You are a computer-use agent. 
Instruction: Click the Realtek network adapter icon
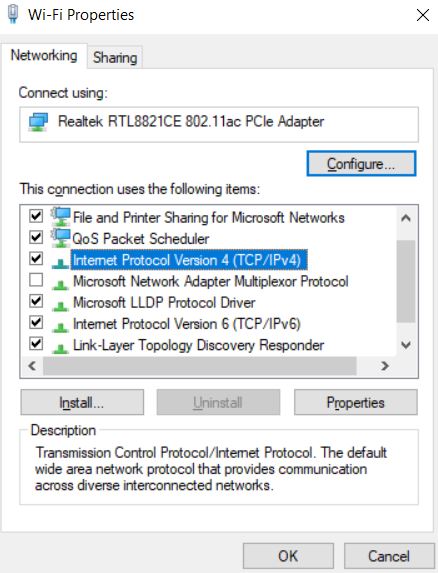tap(38, 122)
